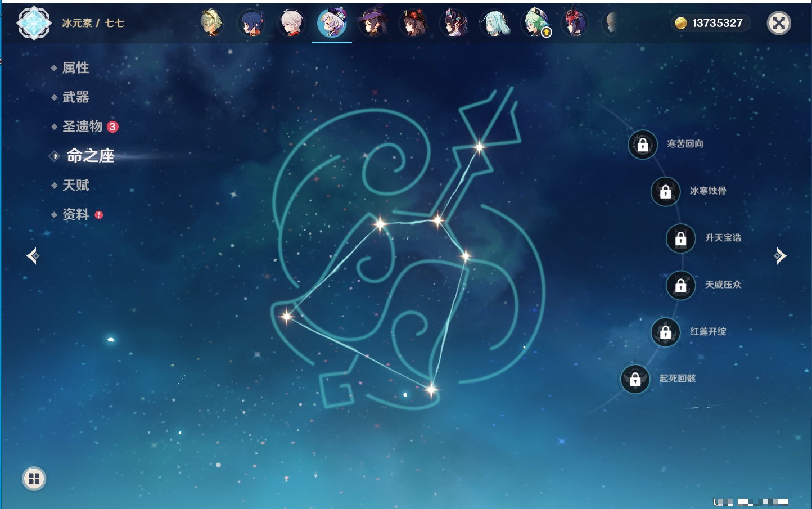812x509 pixels.
Task: Click the 冰寒蚀骨 constellation label
Action: 708,191
